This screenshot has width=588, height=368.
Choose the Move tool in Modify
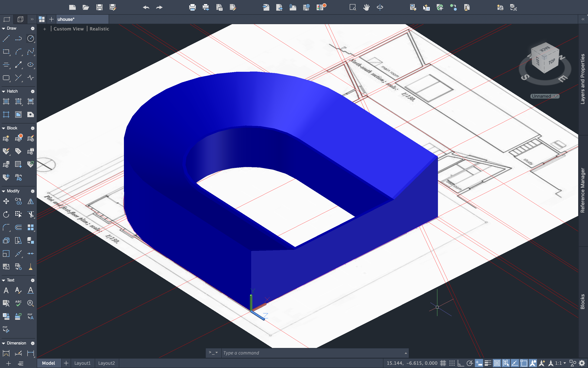pos(6,201)
